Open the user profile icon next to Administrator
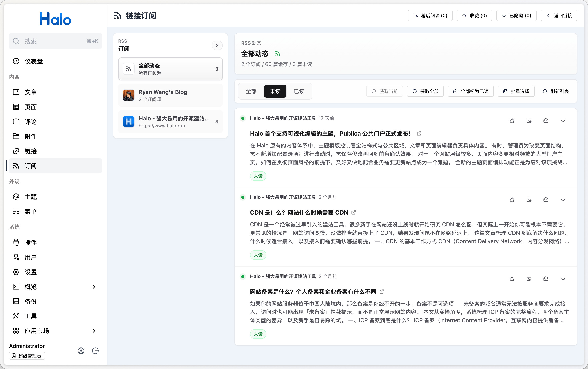 pos(81,351)
